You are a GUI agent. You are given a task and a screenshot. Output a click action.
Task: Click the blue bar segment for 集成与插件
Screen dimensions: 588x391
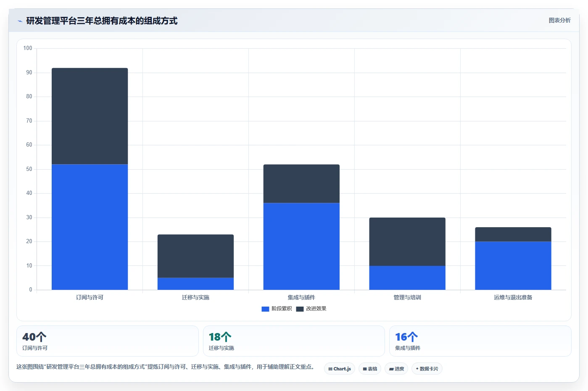pyautogui.click(x=301, y=246)
